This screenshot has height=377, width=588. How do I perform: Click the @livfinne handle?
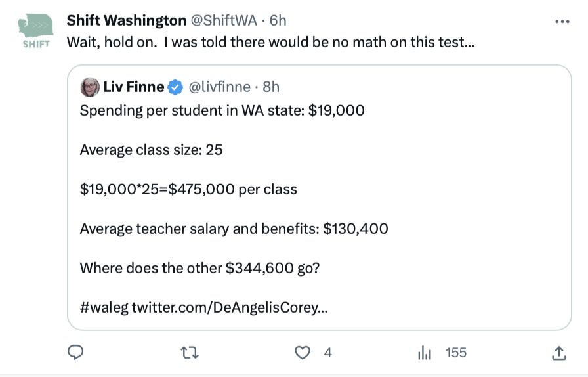[x=219, y=87]
